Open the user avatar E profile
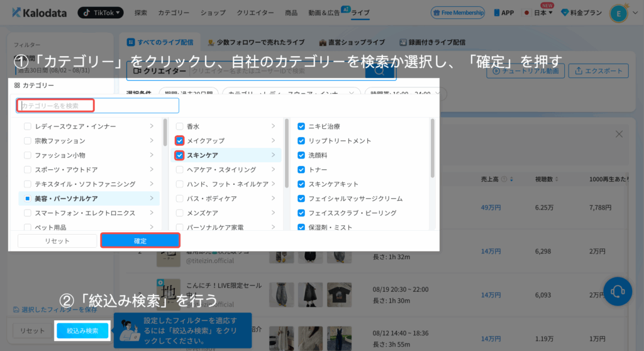Image resolution: width=644 pixels, height=351 pixels. tap(619, 14)
